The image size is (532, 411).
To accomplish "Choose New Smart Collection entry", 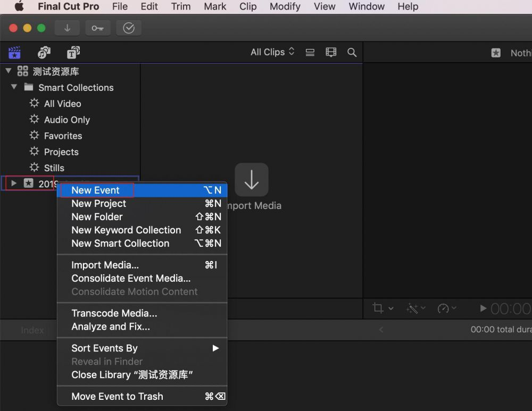I will click(x=142, y=243).
